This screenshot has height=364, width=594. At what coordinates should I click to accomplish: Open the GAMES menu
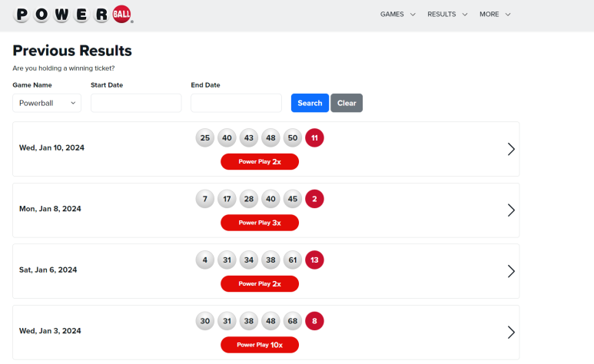pos(398,15)
